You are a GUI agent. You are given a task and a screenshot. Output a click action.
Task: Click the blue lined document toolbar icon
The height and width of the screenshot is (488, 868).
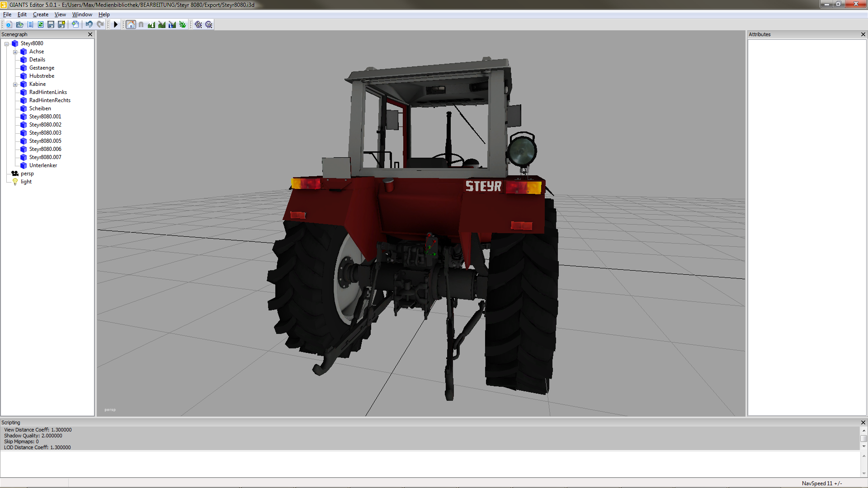coord(30,24)
